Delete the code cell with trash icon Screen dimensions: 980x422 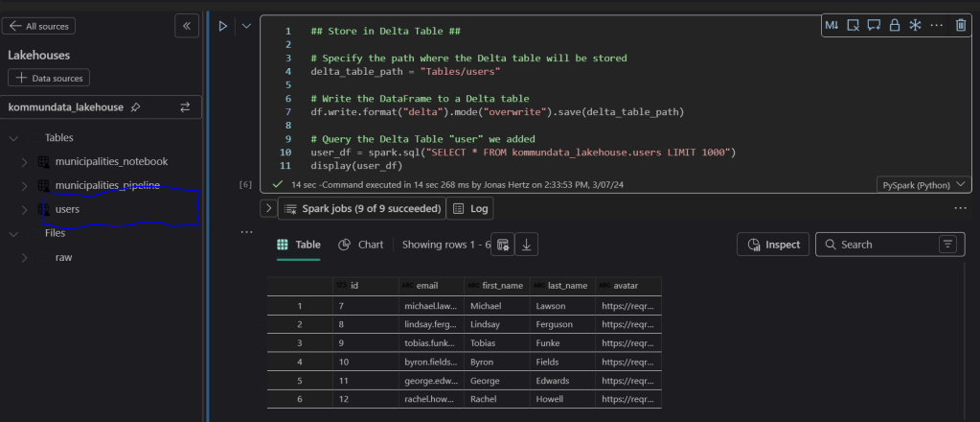961,26
